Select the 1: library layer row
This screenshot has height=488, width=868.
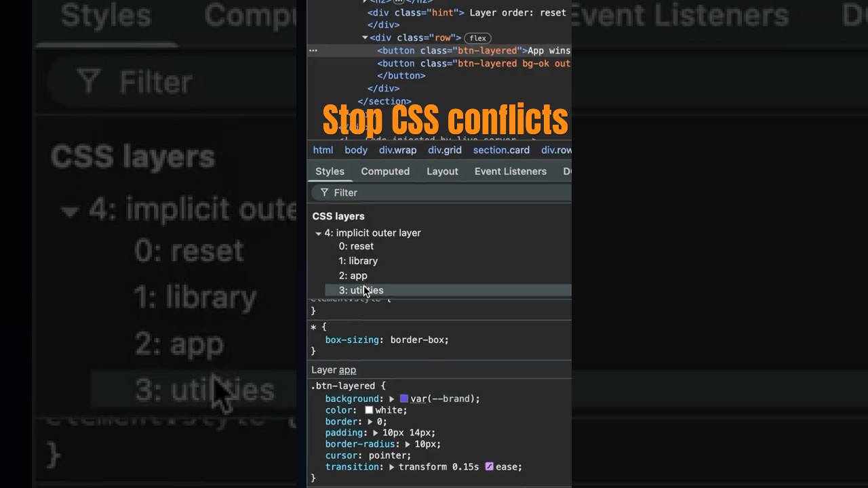448,261
